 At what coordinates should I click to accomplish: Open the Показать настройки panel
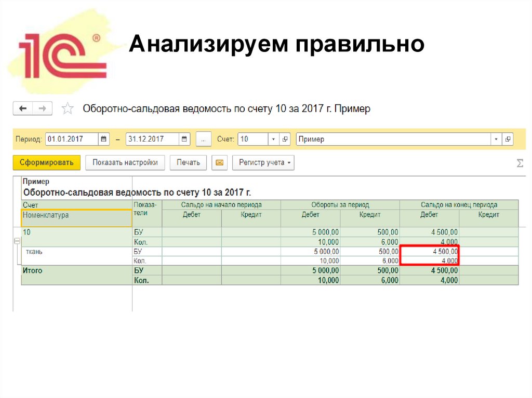pos(126,162)
